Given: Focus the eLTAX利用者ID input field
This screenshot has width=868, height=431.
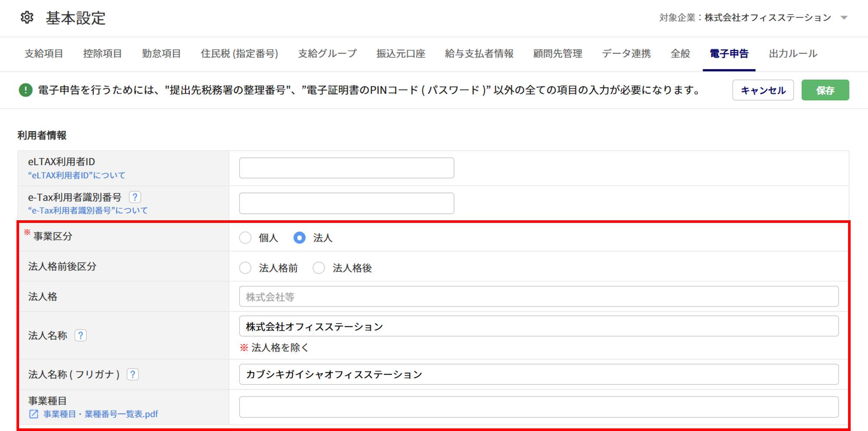Looking at the screenshot, I should 346,168.
